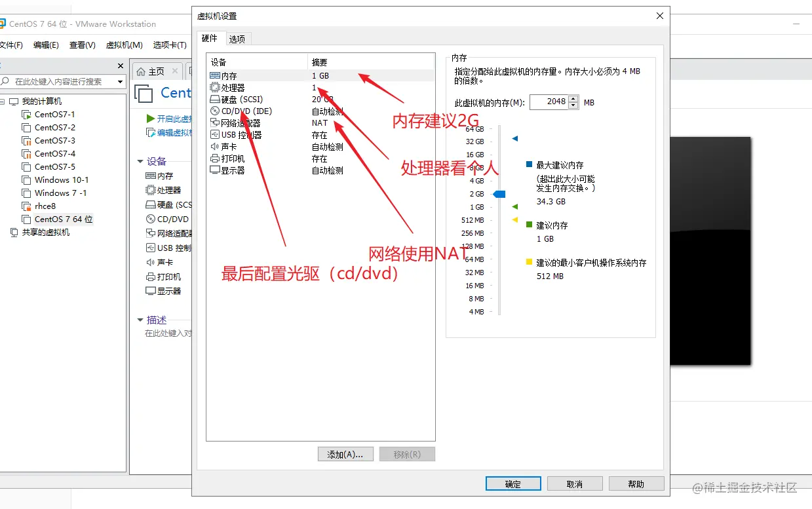This screenshot has height=509, width=812.
Task: Close the library side panel
Action: click(x=121, y=66)
